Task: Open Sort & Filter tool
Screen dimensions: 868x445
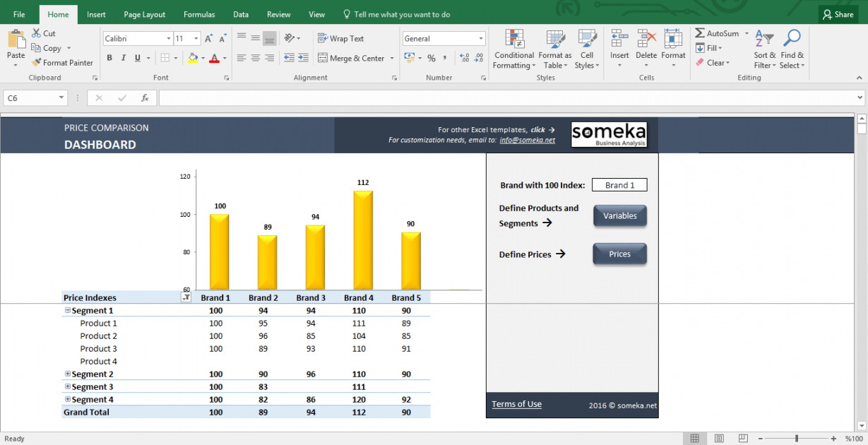Action: click(764, 49)
